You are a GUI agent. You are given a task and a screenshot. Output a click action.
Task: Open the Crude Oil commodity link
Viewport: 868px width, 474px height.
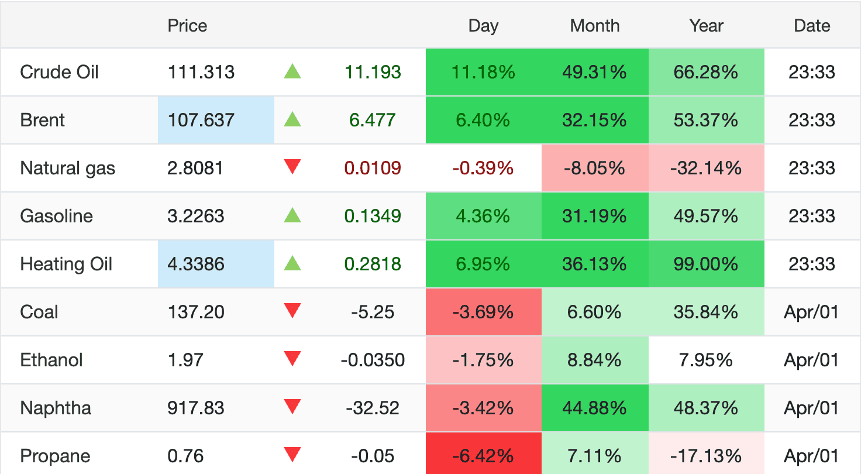59,73
